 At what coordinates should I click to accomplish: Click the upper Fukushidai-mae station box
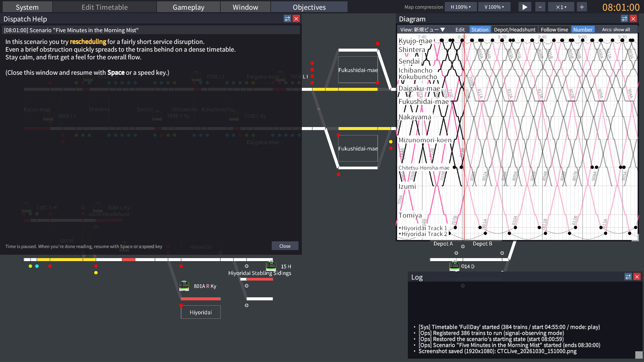pyautogui.click(x=358, y=70)
